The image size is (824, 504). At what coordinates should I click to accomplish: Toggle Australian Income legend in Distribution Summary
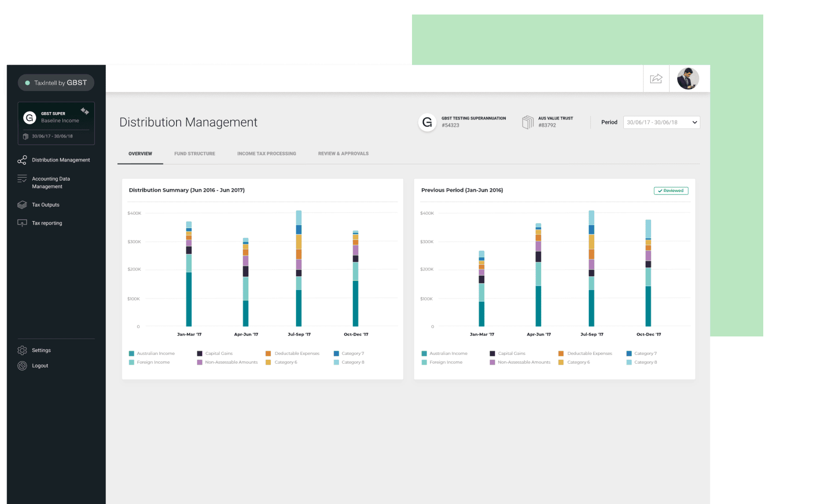(152, 354)
